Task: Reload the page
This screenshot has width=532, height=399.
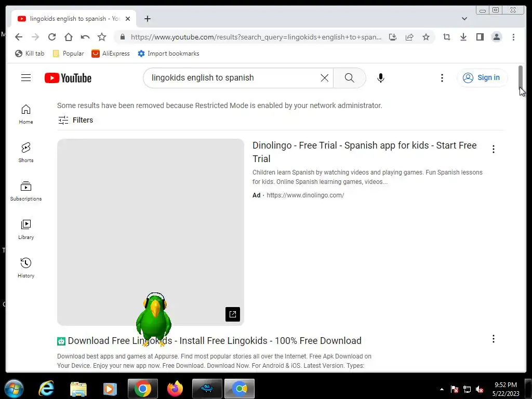Action: (x=52, y=37)
